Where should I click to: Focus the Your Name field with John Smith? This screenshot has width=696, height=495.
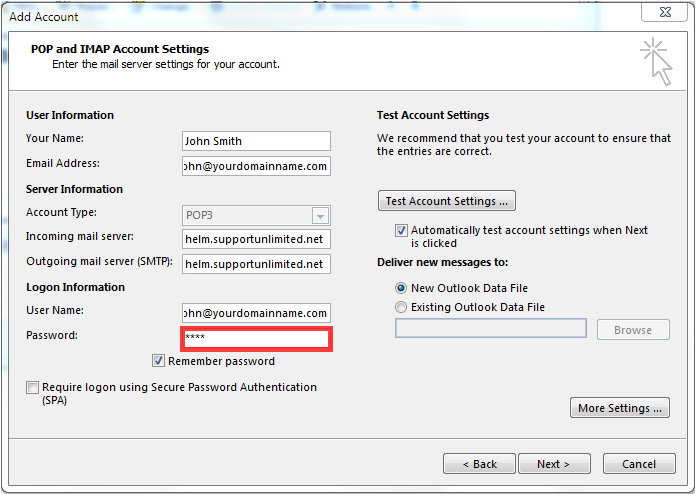coord(256,141)
